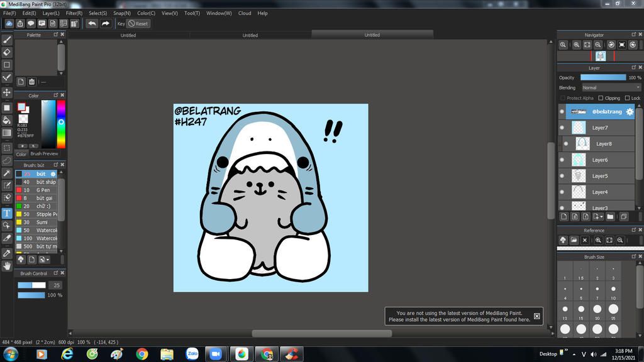Viewport: 644px width, 362px height.
Task: Open Zalo from the taskbar
Action: 192,354
